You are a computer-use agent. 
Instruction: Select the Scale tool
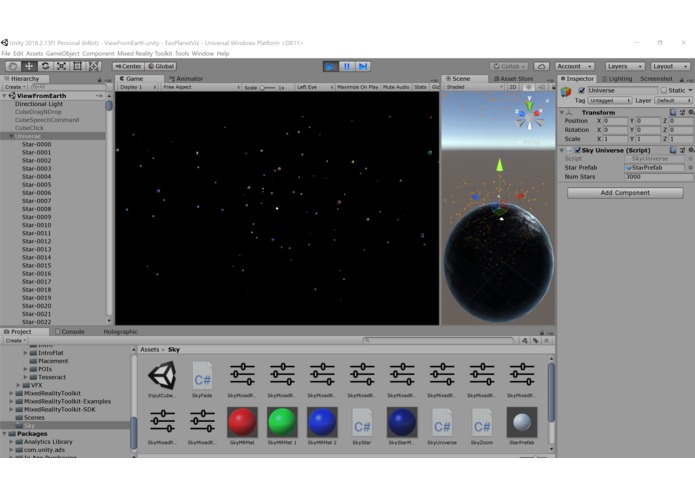[61, 66]
